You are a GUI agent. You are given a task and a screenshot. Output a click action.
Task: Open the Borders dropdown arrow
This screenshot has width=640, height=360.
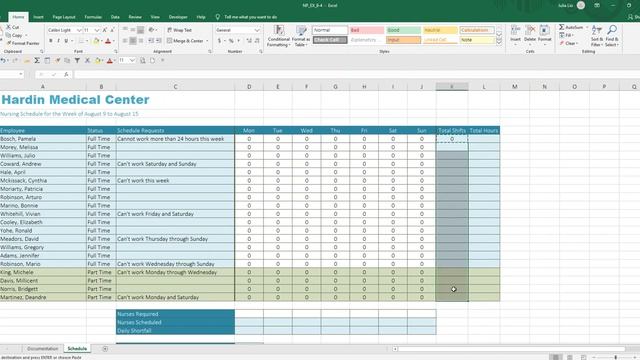pyautogui.click(x=87, y=41)
